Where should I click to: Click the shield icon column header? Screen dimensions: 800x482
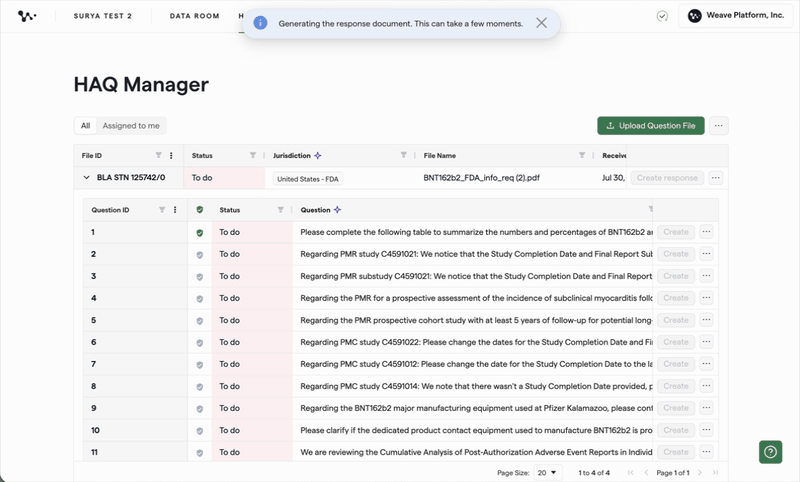pyautogui.click(x=199, y=210)
